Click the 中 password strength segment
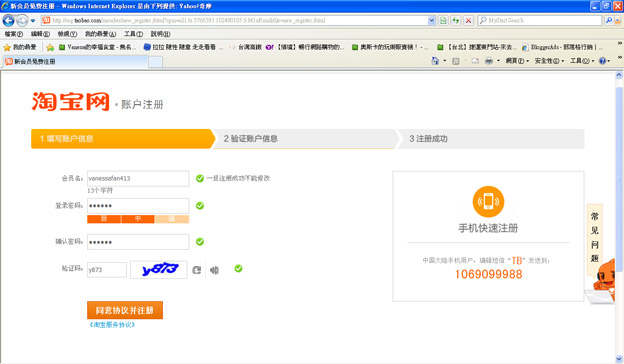This screenshot has height=364, width=624. pos(138,219)
